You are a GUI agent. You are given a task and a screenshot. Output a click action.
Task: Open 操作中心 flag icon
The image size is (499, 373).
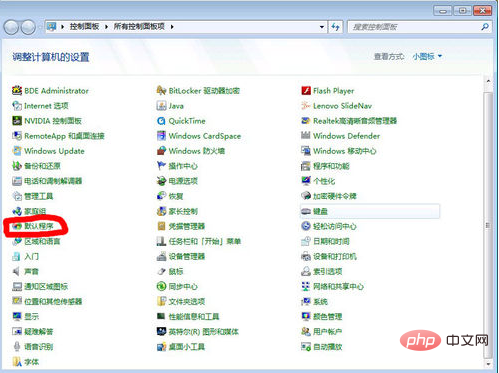tap(161, 166)
